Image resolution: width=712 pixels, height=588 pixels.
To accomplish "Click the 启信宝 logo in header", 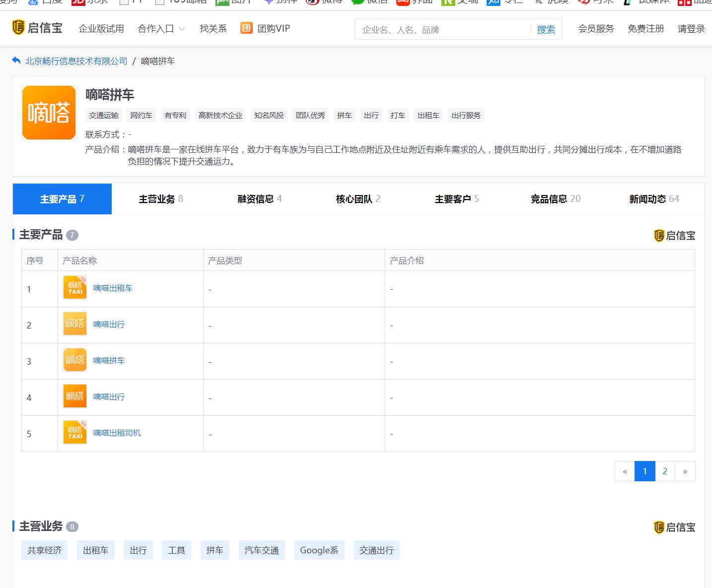I will pyautogui.click(x=37, y=28).
